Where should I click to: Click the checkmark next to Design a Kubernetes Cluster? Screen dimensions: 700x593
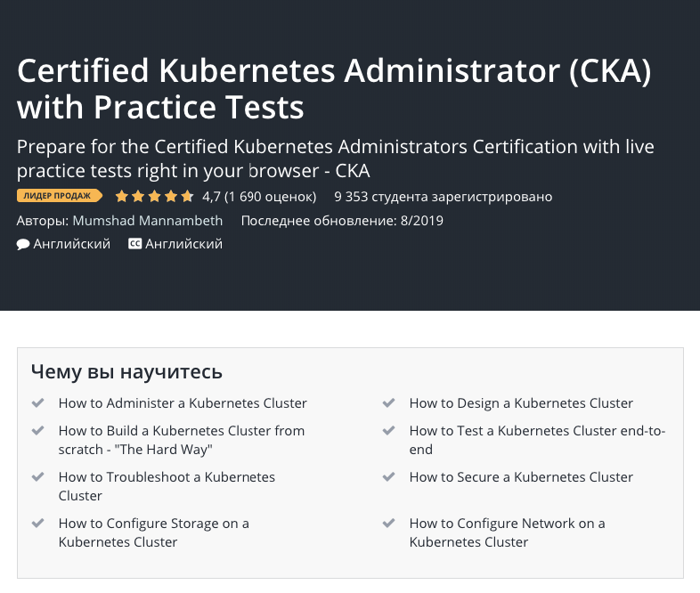pos(389,403)
